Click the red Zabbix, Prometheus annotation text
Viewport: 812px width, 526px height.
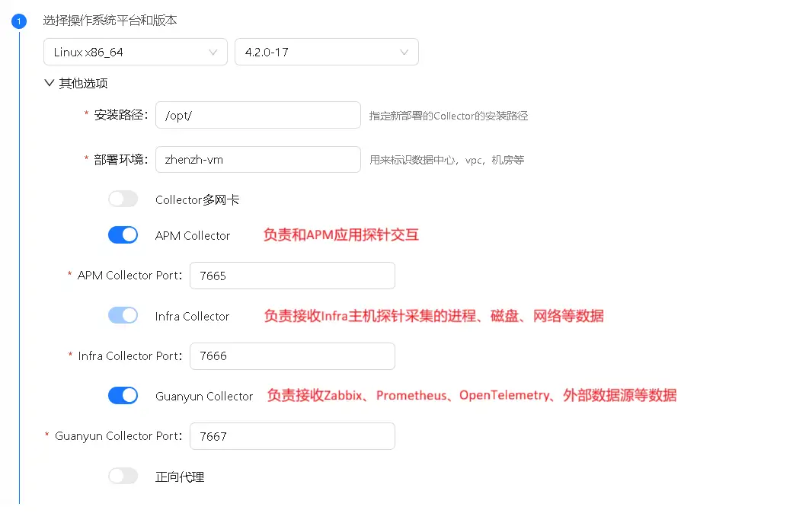(x=472, y=396)
